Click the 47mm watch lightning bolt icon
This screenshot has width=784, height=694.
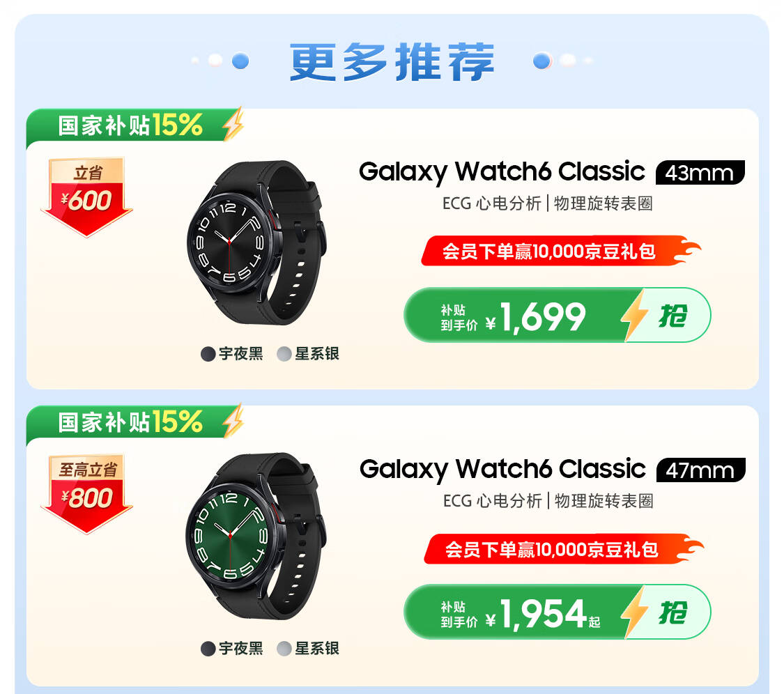[x=634, y=612]
